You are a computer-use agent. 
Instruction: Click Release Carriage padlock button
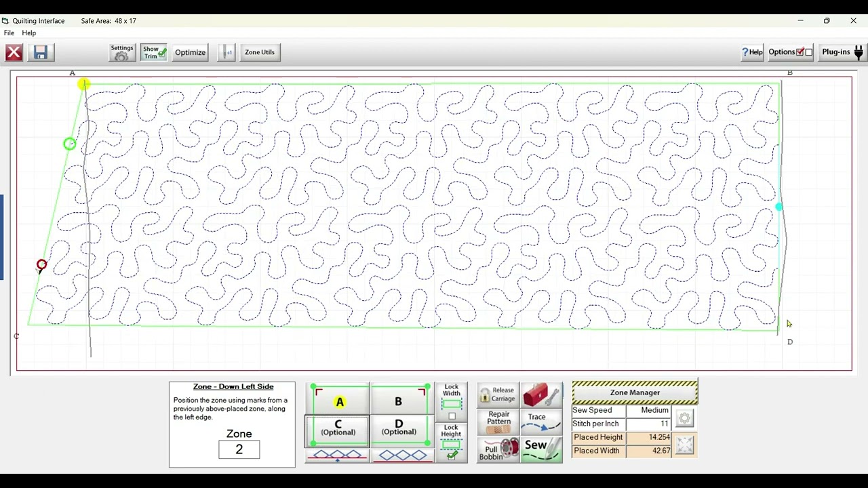coord(498,394)
